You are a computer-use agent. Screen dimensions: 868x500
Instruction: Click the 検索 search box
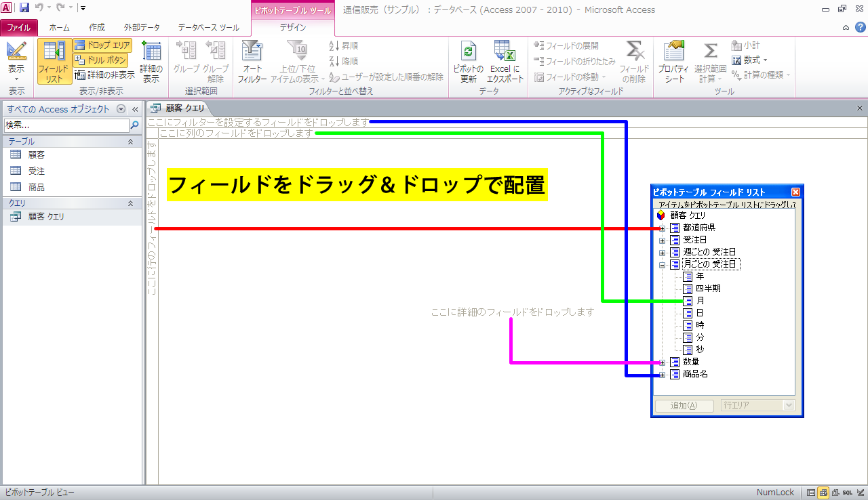click(66, 125)
